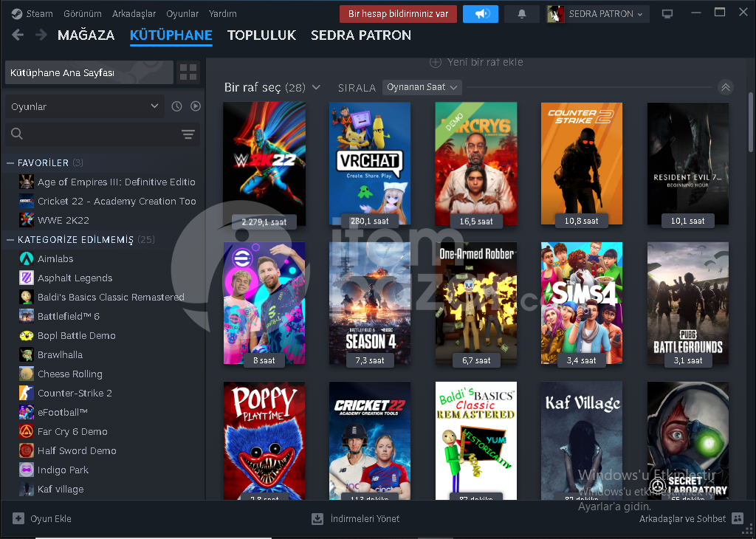Switch to the KÜTÜPHANE tab
The width and height of the screenshot is (756, 539).
171,35
